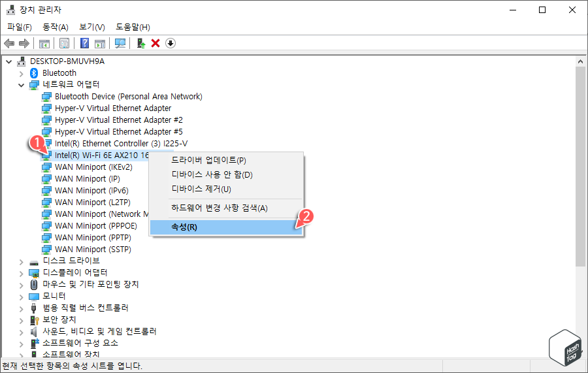
Task: Open the 도움말(H) menu
Action: [133, 27]
